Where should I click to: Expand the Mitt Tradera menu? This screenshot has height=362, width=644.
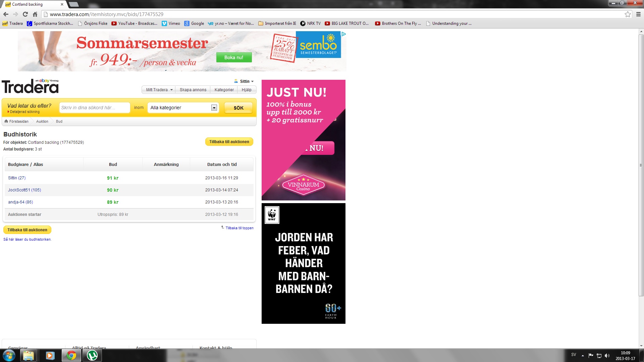pos(159,90)
